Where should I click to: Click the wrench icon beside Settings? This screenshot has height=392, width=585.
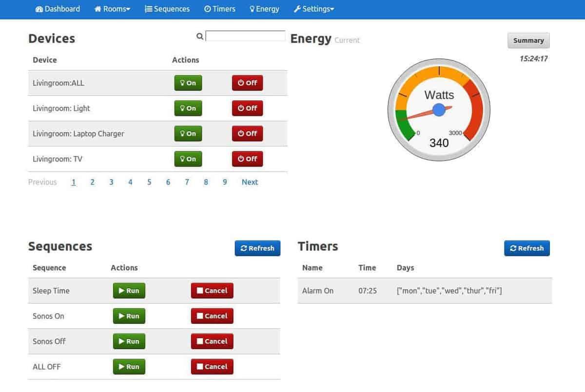(x=297, y=9)
